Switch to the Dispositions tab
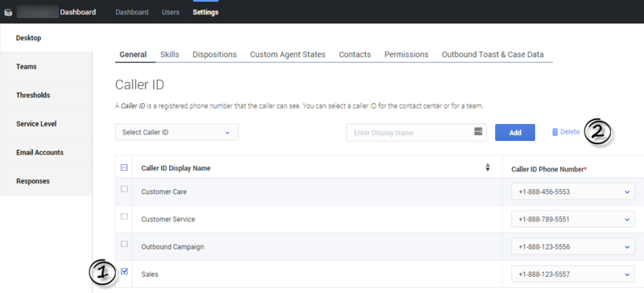 (x=214, y=55)
